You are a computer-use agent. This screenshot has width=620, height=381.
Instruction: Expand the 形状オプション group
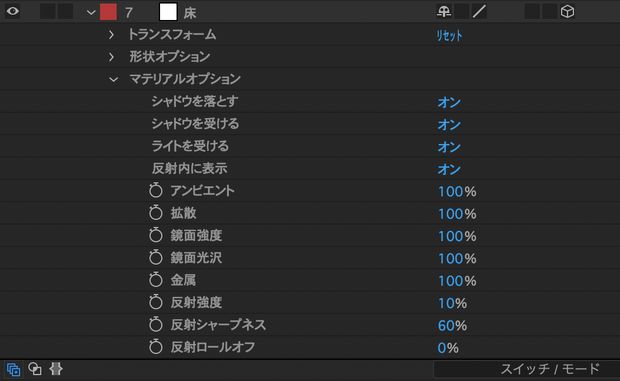112,57
